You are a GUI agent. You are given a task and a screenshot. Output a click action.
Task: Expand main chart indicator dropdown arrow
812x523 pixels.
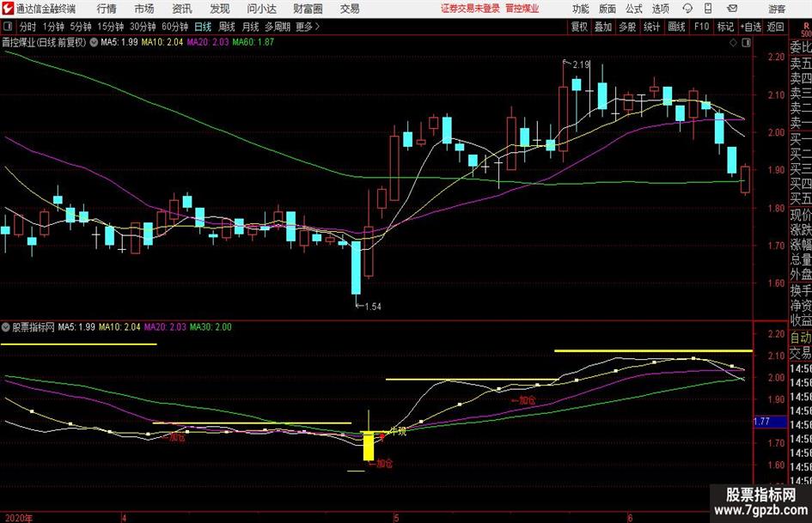pos(94,42)
